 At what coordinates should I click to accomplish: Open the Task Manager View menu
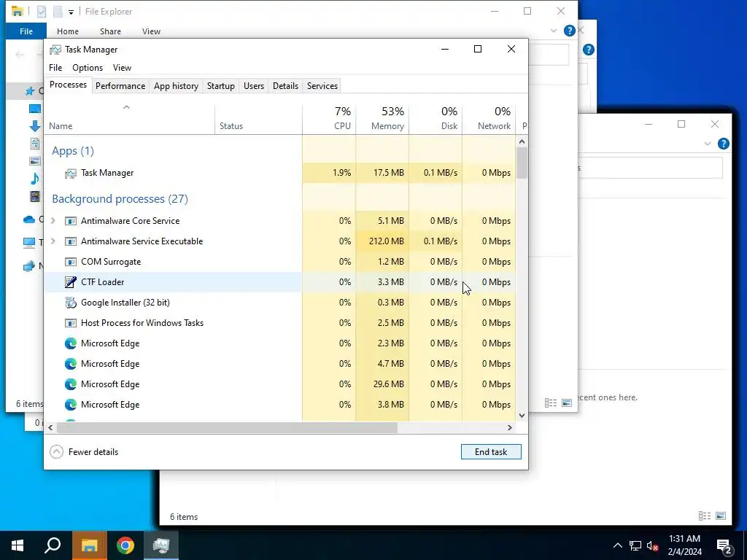pos(122,68)
